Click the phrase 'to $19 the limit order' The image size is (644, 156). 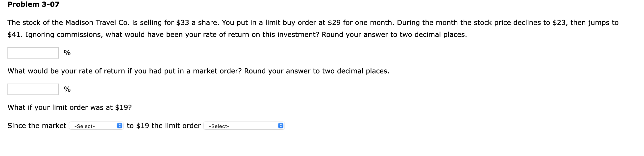[164, 126]
